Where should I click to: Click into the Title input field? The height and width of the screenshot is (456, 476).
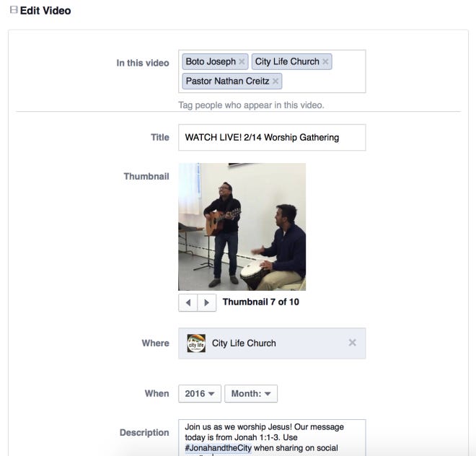coord(272,137)
